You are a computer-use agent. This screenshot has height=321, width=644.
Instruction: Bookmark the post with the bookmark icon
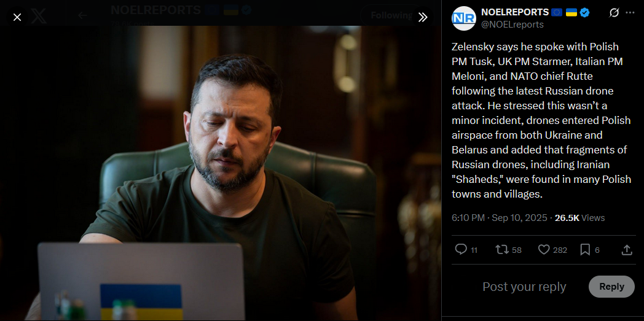tap(585, 250)
